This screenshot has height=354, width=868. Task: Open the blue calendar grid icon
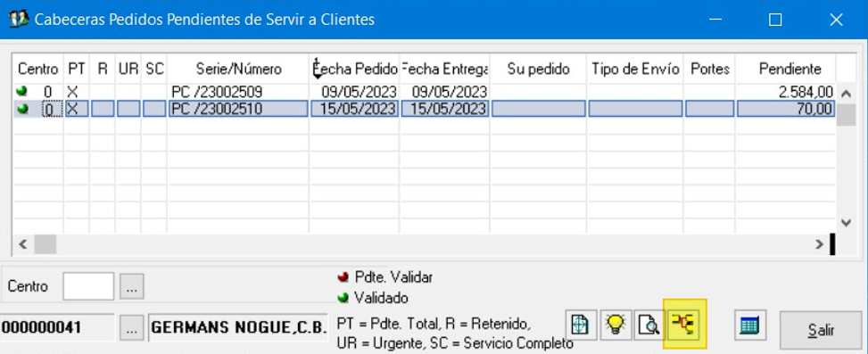point(749,325)
